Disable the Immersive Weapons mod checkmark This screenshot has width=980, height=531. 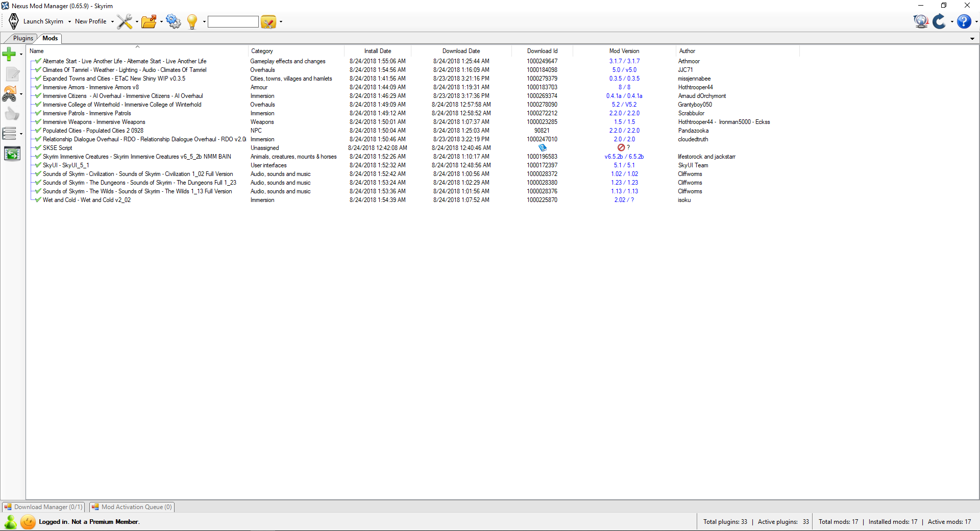click(38, 122)
